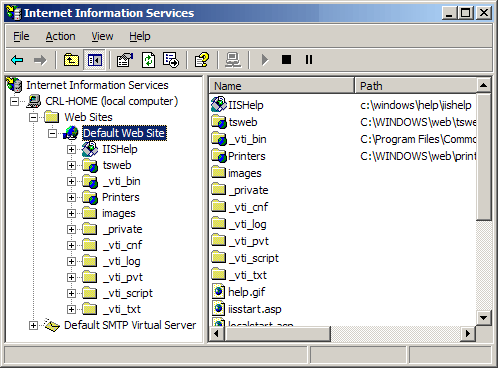Click the Export List toolbar icon
Image resolution: width=498 pixels, height=368 pixels.
[x=171, y=60]
